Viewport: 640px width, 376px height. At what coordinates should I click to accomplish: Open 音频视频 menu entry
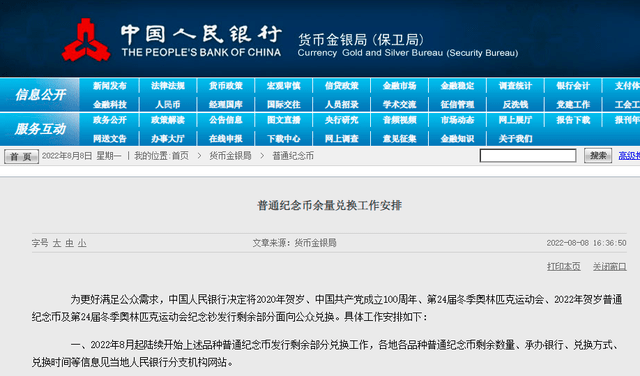400,120
